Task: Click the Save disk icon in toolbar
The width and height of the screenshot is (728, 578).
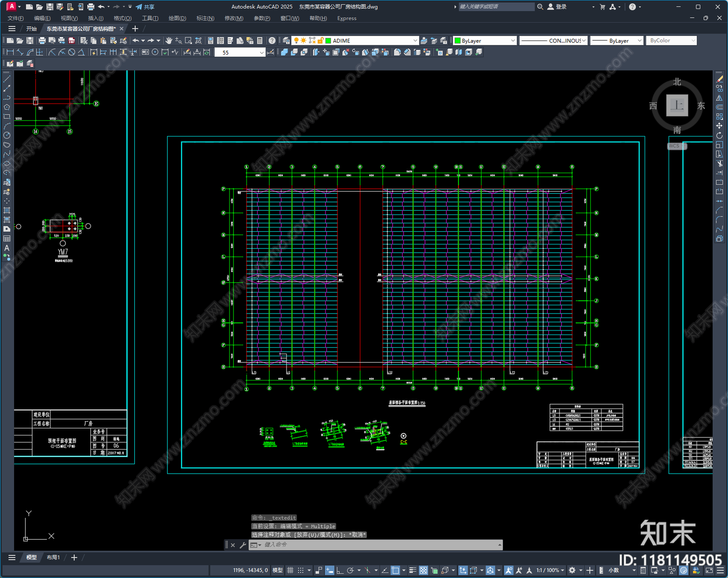Action: (30, 41)
